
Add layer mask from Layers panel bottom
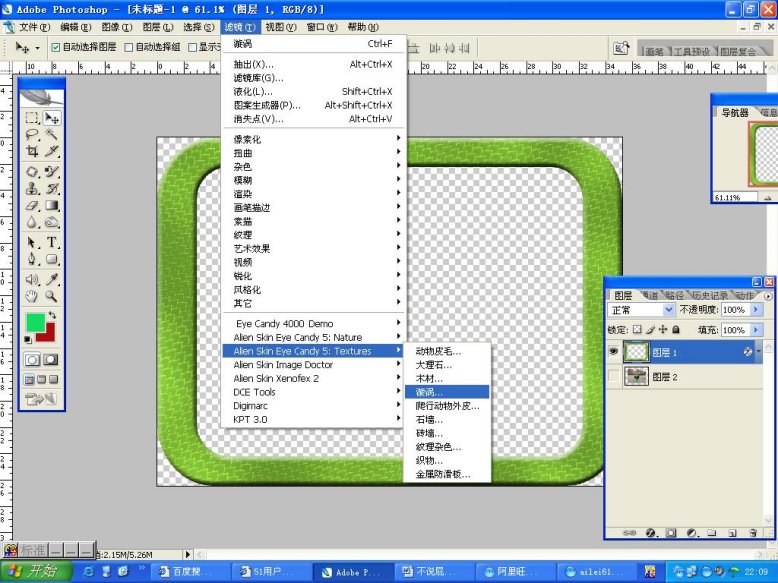click(x=671, y=533)
